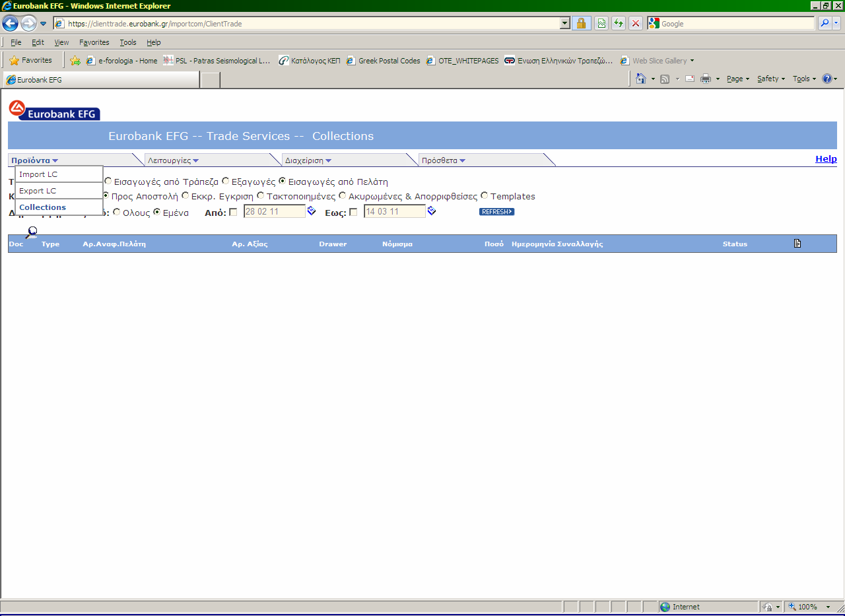Choose Collections from the menu
Image resolution: width=845 pixels, height=616 pixels.
pyautogui.click(x=59, y=207)
